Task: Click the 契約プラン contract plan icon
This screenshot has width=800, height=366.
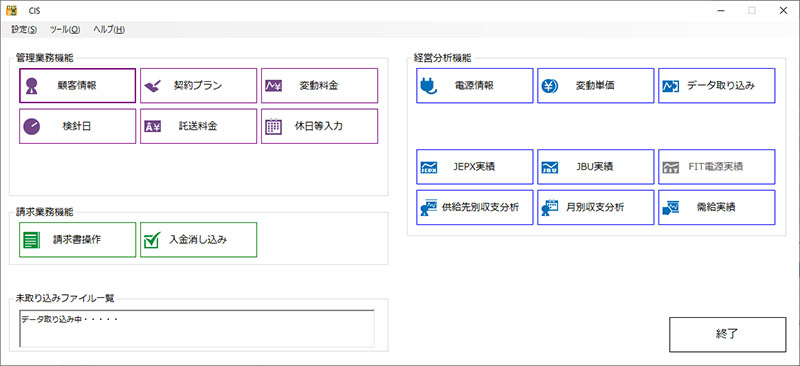Action: [153, 86]
